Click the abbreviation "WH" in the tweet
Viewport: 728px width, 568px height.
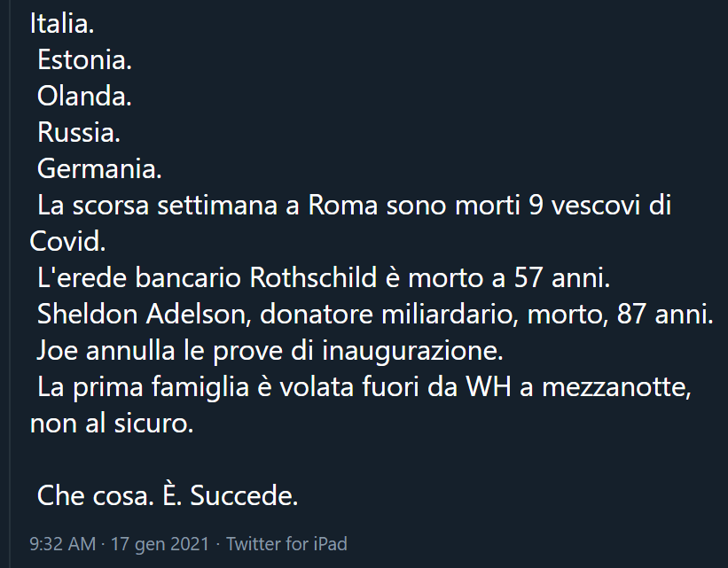pos(491,387)
